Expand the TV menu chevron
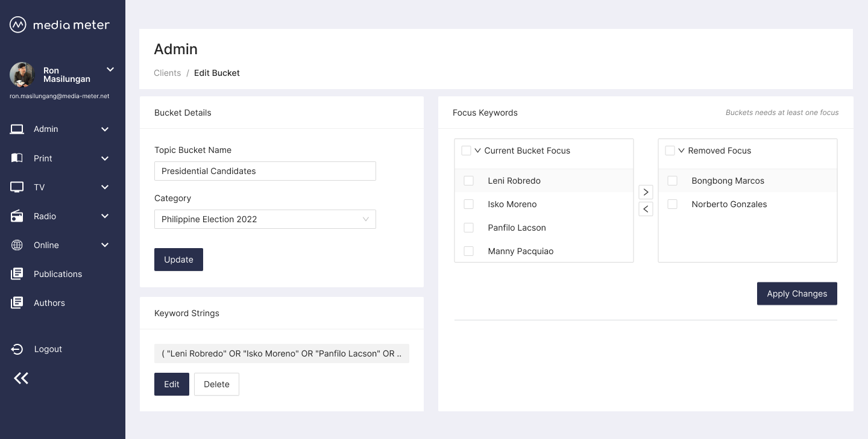 coord(105,187)
